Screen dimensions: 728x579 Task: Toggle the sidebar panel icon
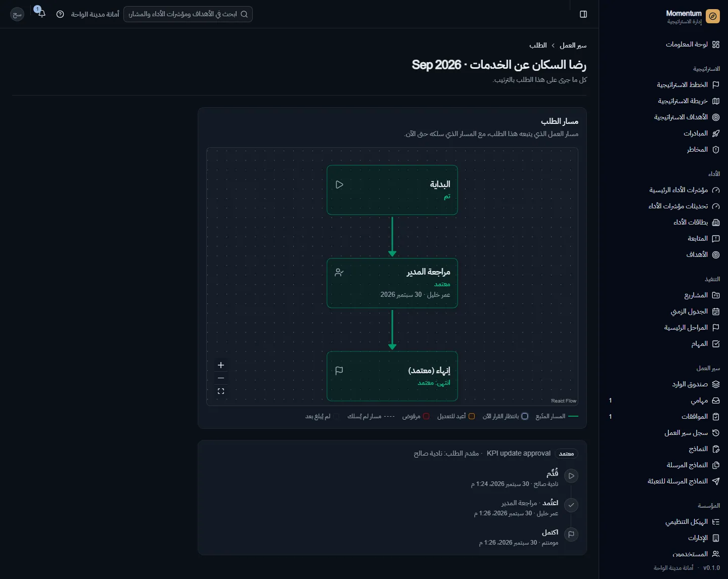583,14
